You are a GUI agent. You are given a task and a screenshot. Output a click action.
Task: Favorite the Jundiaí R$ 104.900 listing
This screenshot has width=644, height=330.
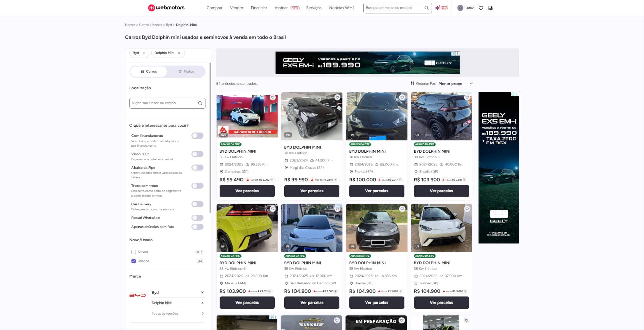pyautogui.click(x=467, y=209)
